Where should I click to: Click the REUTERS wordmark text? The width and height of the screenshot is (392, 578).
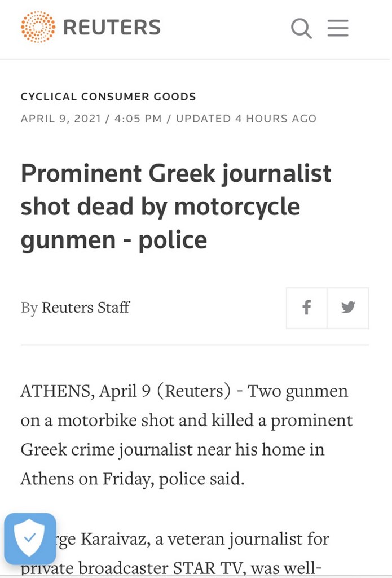tap(112, 28)
